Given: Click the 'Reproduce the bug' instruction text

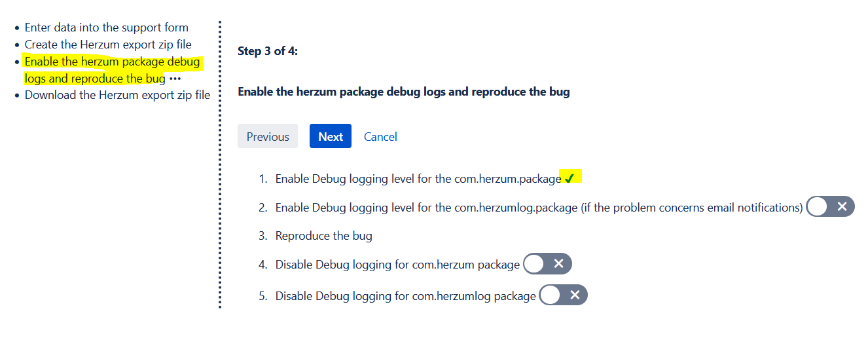Looking at the screenshot, I should (323, 236).
